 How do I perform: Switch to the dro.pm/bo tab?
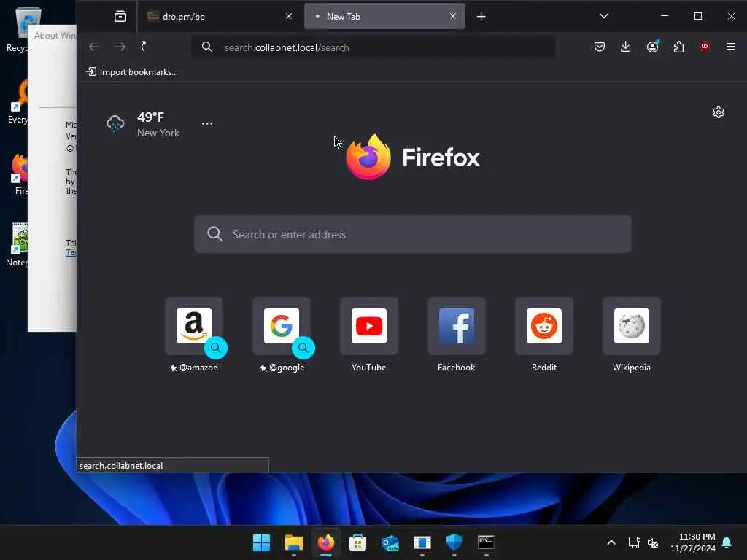tap(220, 17)
